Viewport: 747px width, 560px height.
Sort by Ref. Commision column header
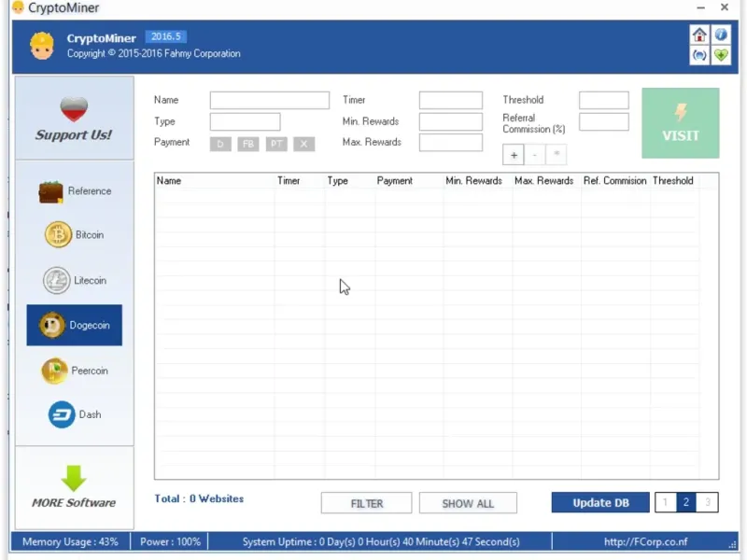[x=615, y=181]
